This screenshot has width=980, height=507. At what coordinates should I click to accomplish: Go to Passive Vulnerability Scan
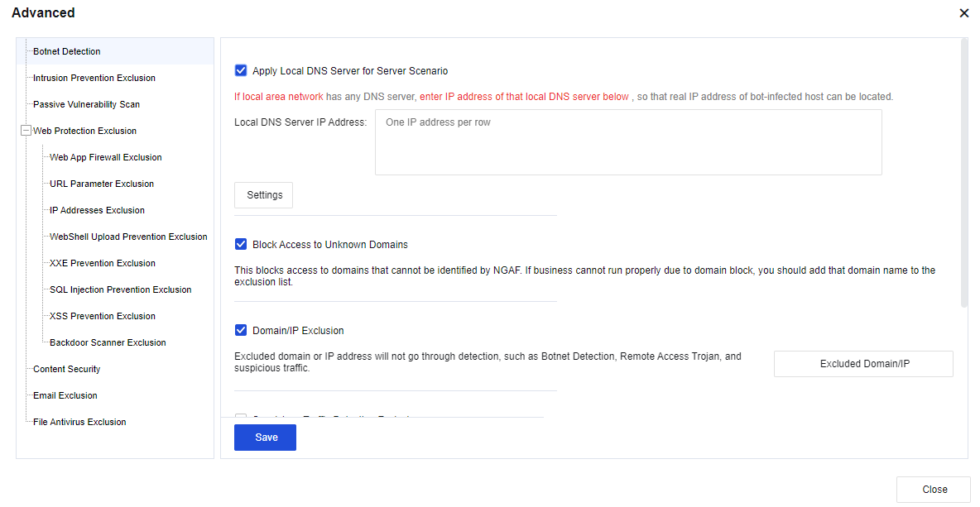86,104
